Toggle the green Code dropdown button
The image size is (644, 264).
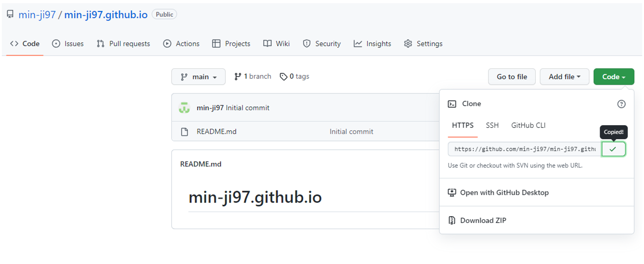(614, 76)
